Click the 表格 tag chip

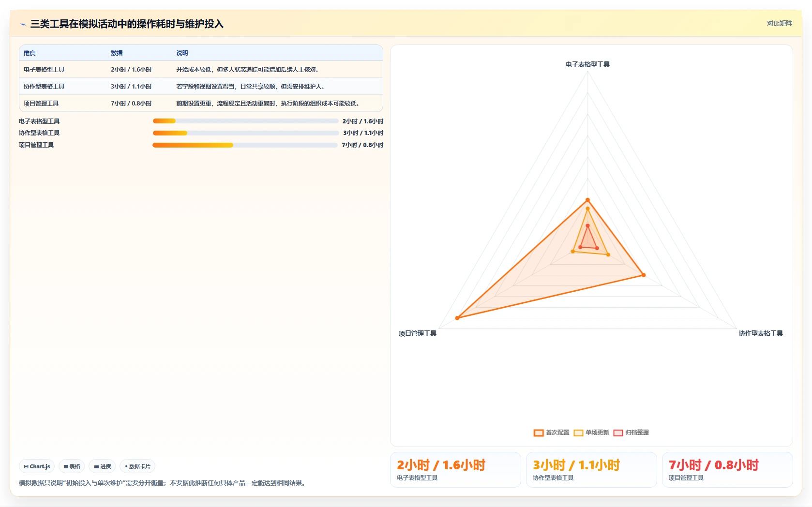pyautogui.click(x=72, y=466)
